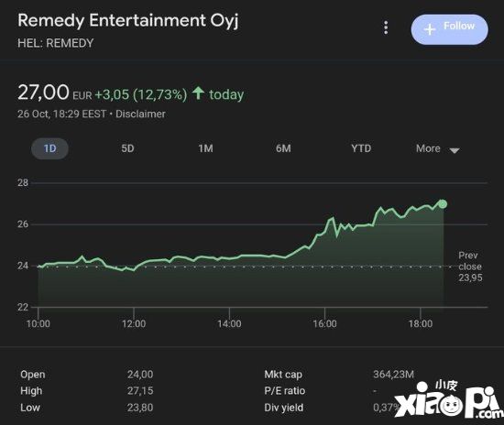Click the 26 Oct, 18:29 EEST timestamp

coord(61,114)
